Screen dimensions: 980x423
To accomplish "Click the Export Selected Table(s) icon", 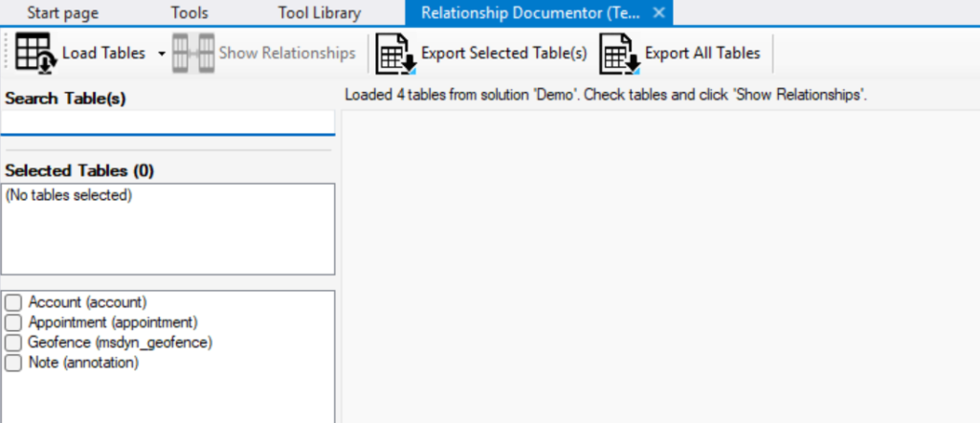I will 393,54.
